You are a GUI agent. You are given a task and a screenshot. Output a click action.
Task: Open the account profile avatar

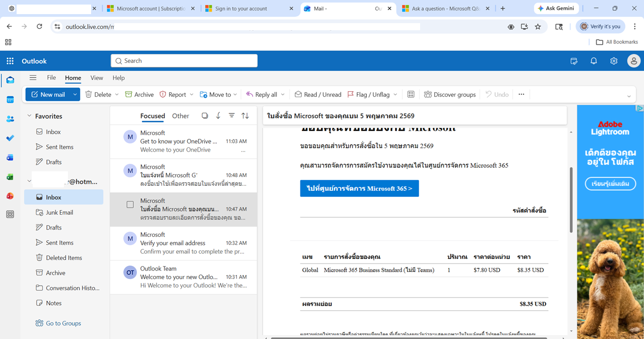point(633,61)
